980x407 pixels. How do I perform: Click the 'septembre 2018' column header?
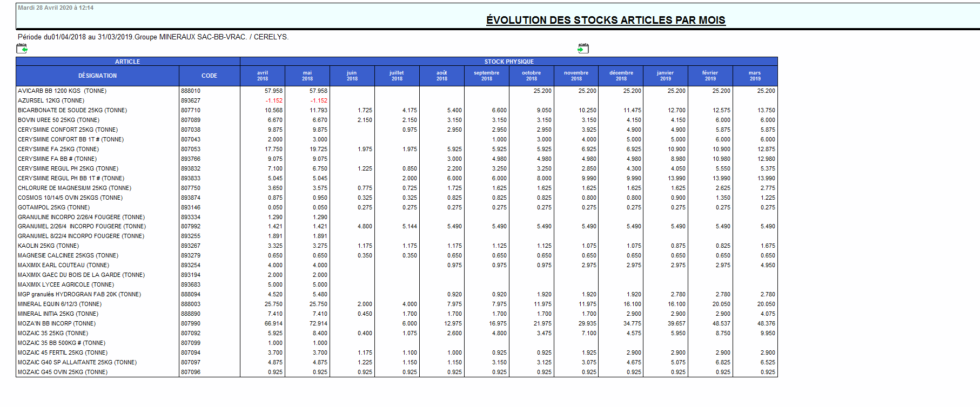tap(486, 76)
